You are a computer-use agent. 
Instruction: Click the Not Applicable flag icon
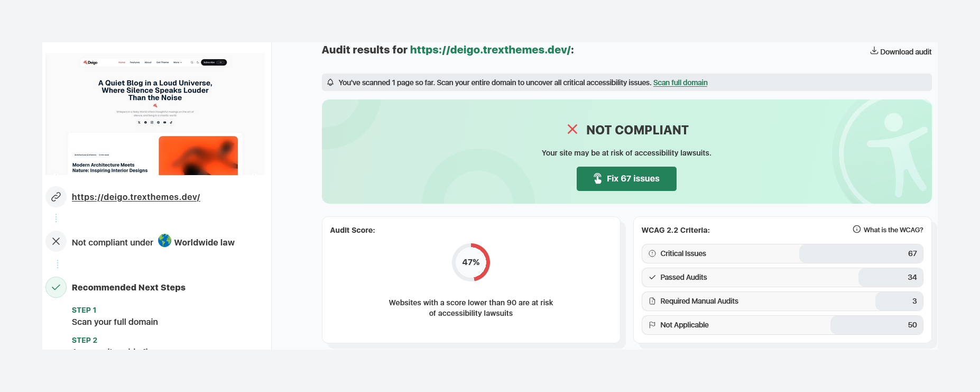tap(652, 325)
